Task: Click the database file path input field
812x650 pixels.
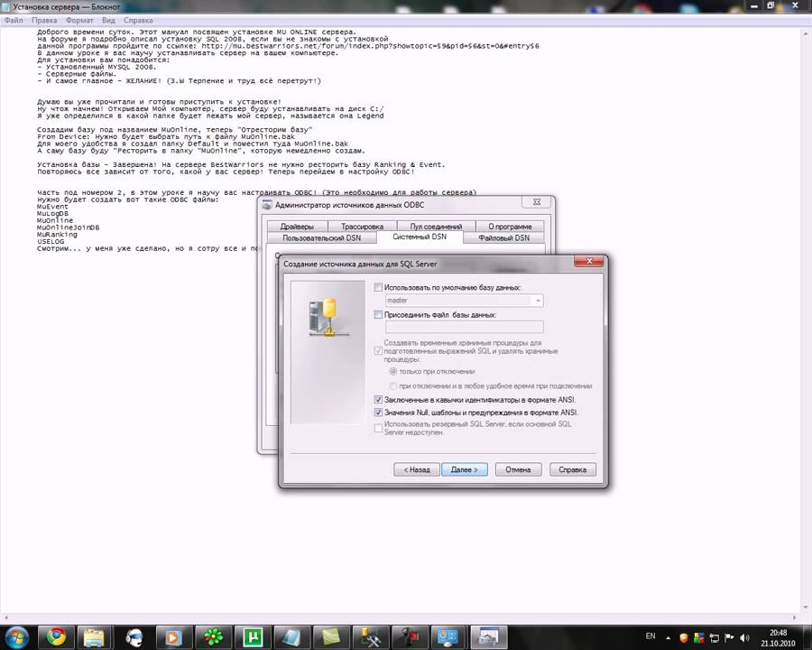Action: (x=464, y=327)
